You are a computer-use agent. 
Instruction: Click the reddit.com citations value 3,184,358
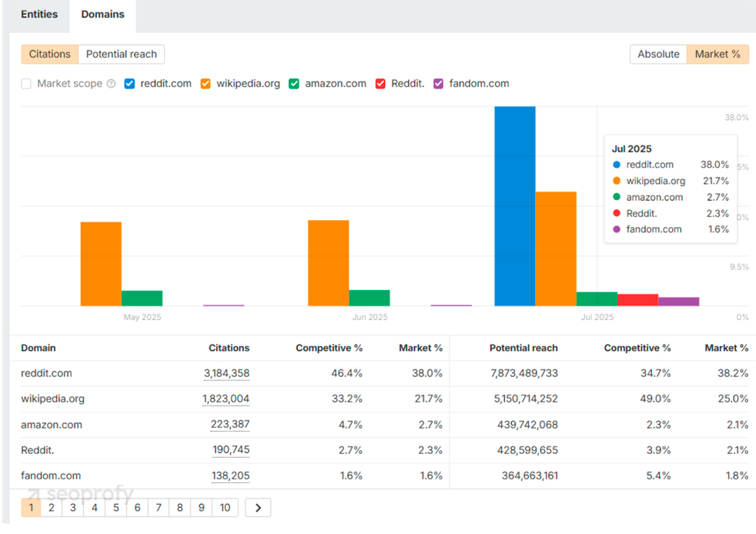(x=226, y=373)
